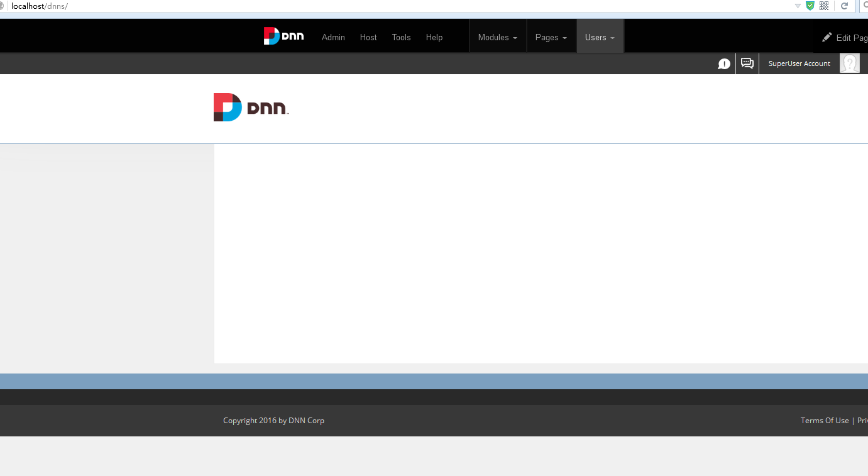Expand the Modules dropdown menu

[x=498, y=38]
